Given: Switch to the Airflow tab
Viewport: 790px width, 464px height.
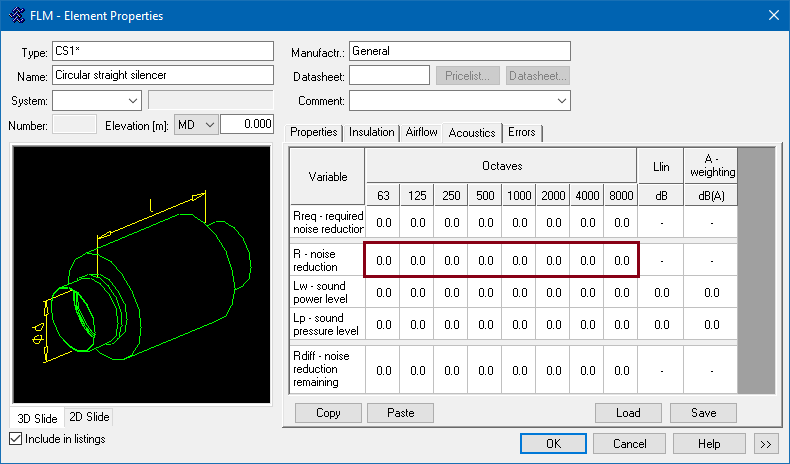Looking at the screenshot, I should pos(421,132).
